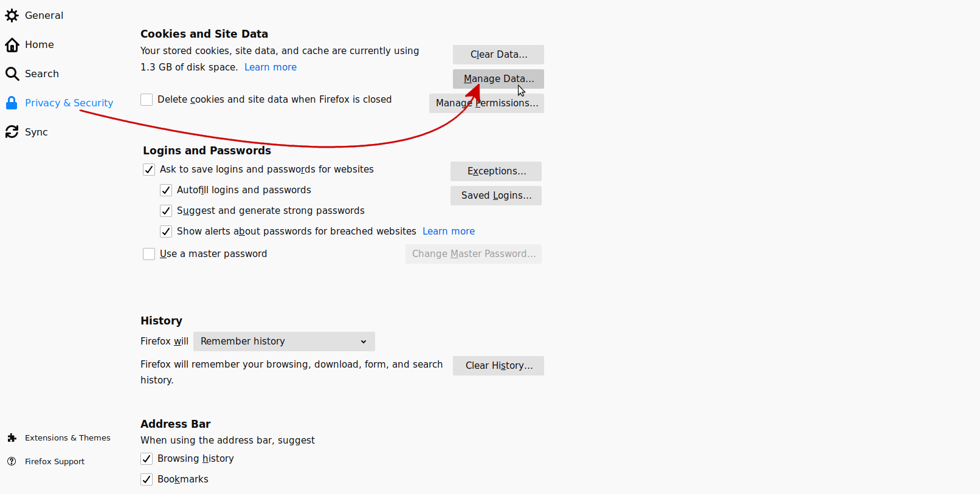Toggle Use a master password checkbox
Screen dimensions: 980x494
149,254
